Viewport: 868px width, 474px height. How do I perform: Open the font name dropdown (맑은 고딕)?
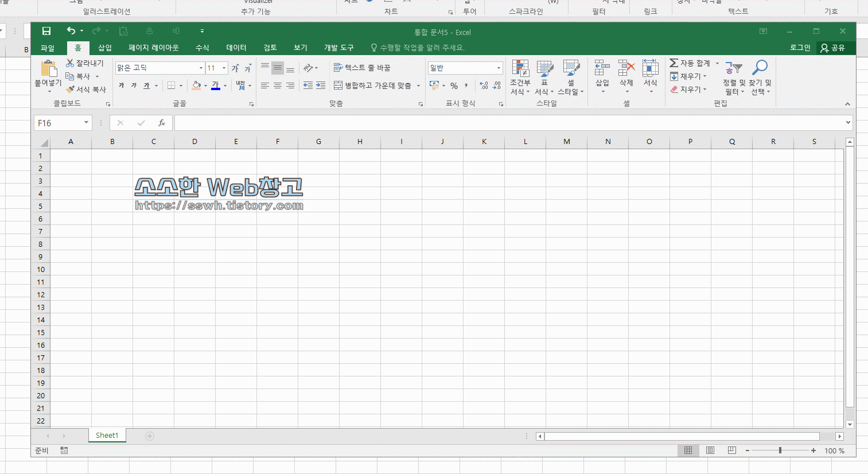click(201, 68)
